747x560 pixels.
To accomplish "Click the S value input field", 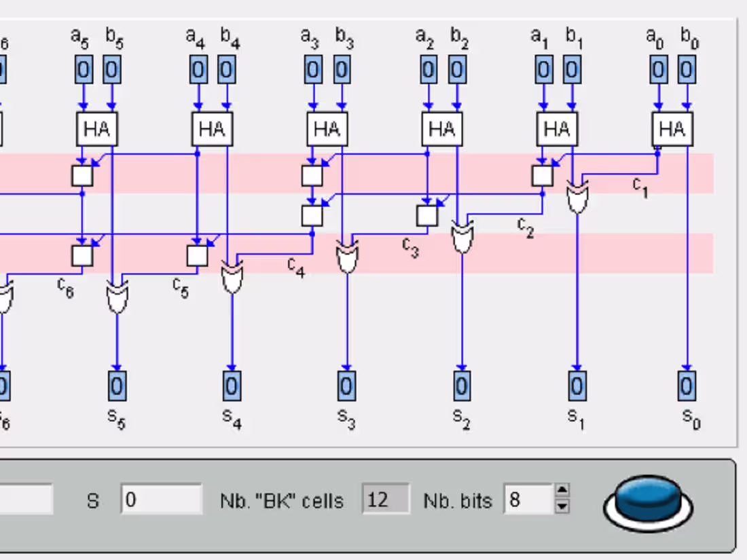I will tap(162, 499).
